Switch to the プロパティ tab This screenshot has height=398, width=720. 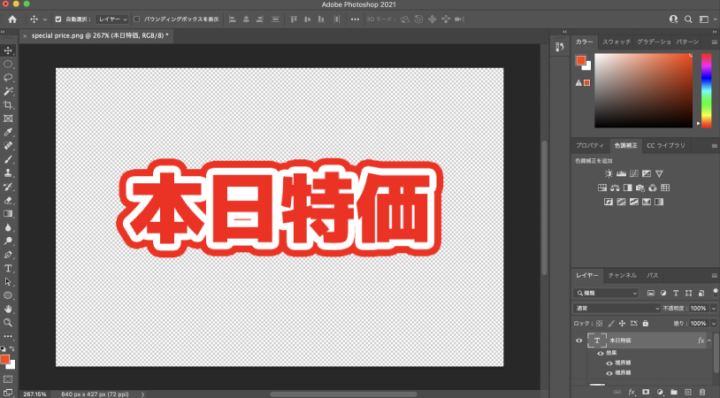[590, 146]
